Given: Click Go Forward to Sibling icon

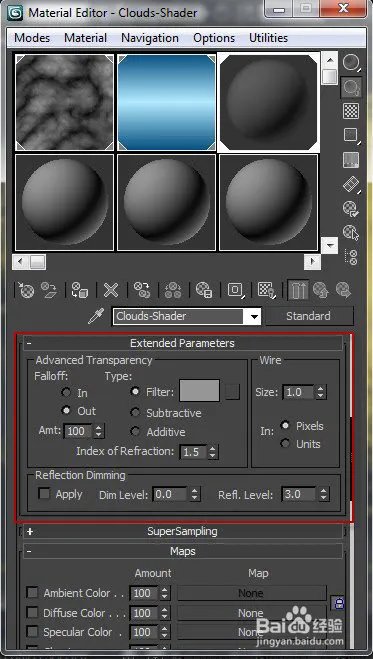Looking at the screenshot, I should [x=343, y=290].
